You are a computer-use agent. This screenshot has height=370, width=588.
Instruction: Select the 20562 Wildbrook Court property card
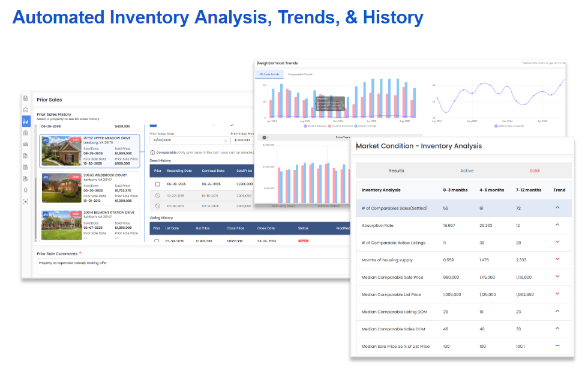click(x=89, y=188)
